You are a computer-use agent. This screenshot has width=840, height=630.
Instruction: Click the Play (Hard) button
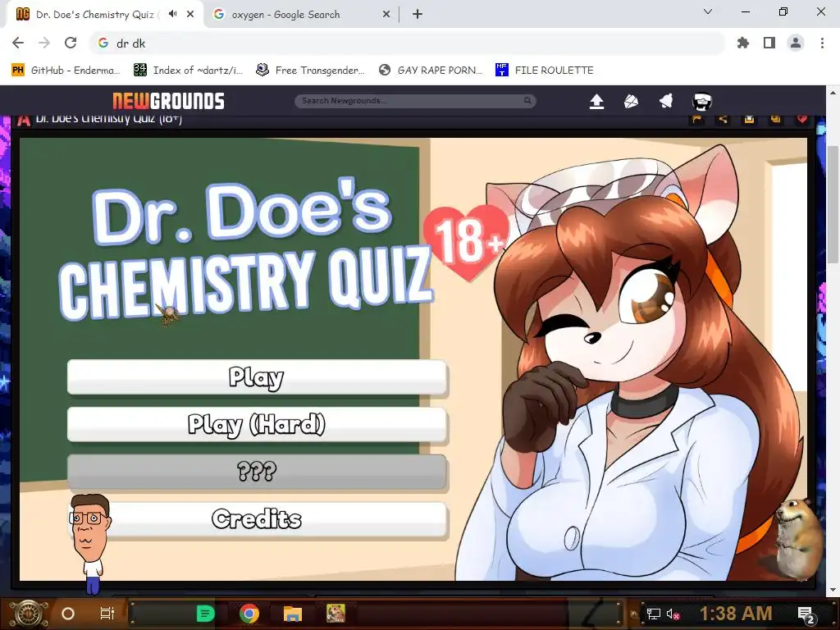[x=257, y=424]
